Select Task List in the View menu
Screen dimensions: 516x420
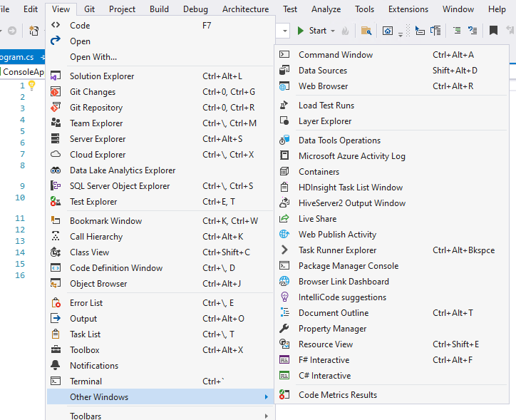click(160, 334)
